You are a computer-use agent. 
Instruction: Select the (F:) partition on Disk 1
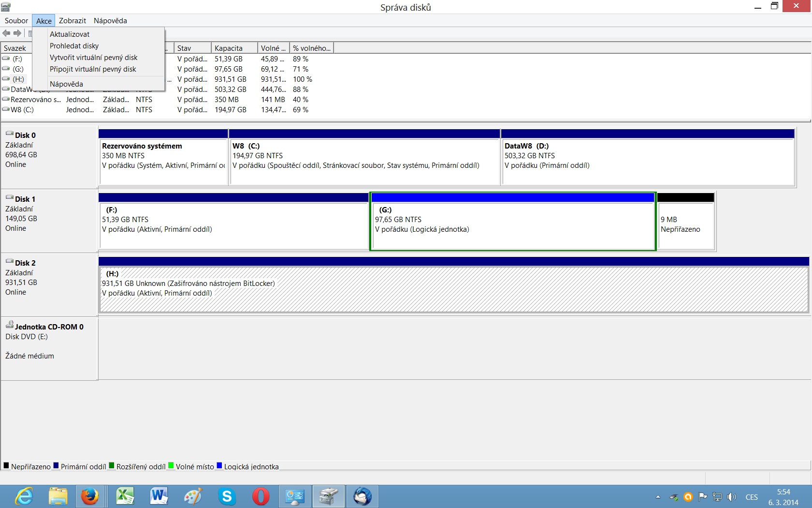(234, 221)
